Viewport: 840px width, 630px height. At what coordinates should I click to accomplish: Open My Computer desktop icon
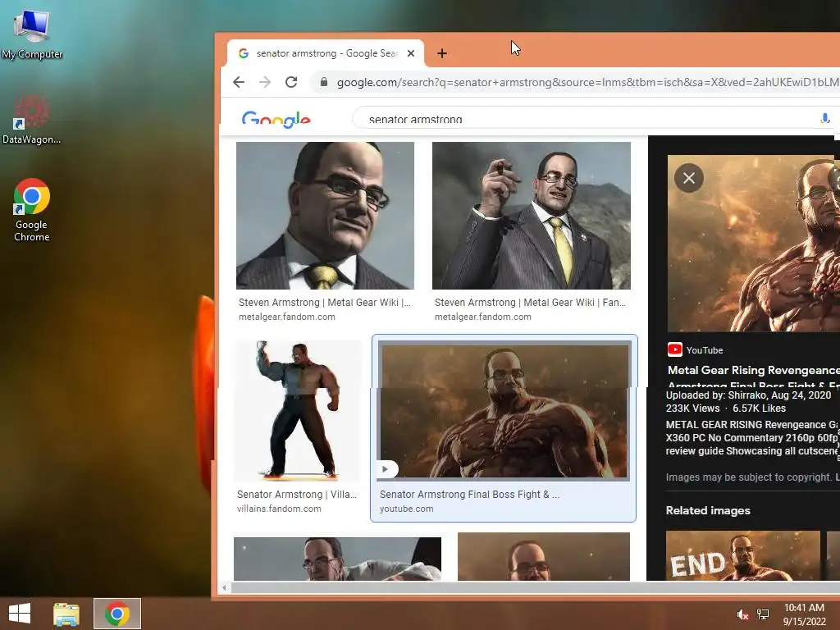click(32, 34)
